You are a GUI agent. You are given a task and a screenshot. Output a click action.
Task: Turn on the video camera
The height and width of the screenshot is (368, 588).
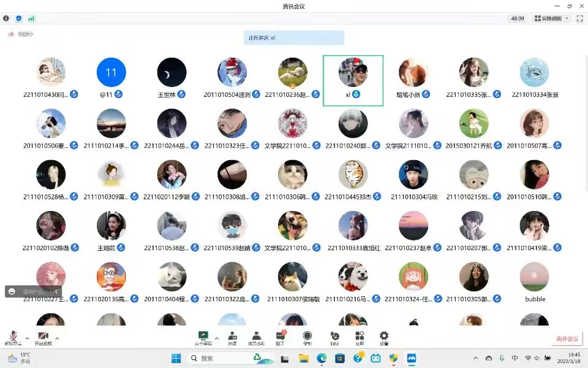coord(43,337)
